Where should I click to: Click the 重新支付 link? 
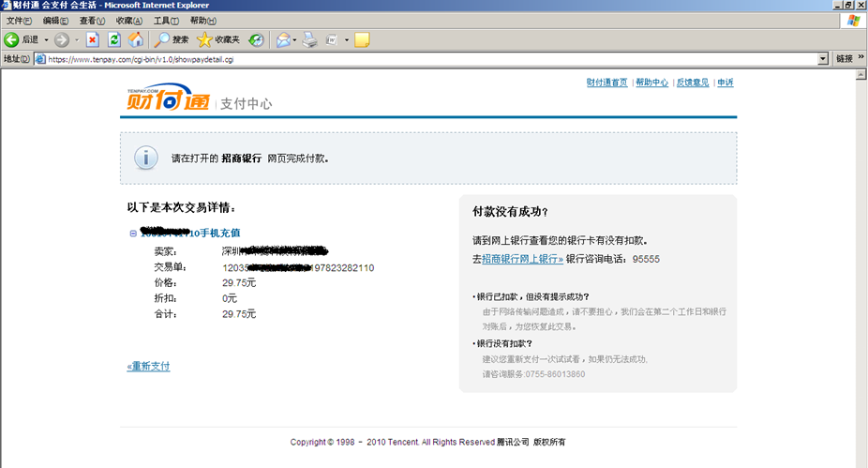point(148,366)
